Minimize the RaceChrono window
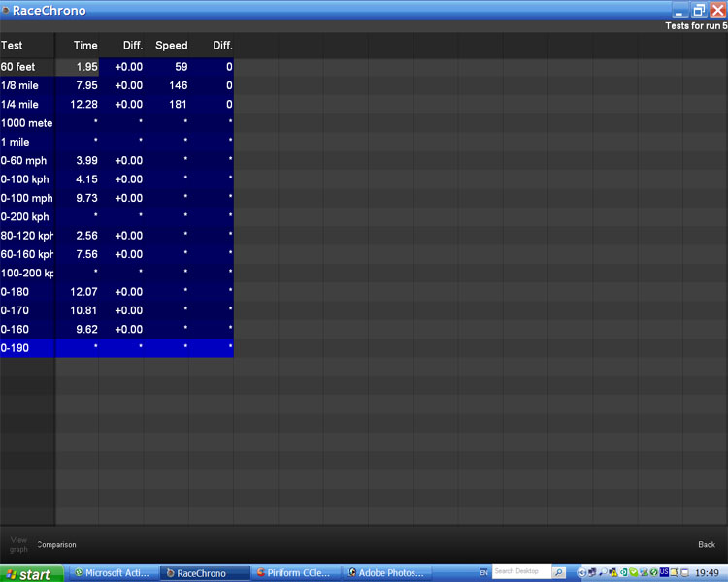This screenshot has width=728, height=582. coord(678,11)
